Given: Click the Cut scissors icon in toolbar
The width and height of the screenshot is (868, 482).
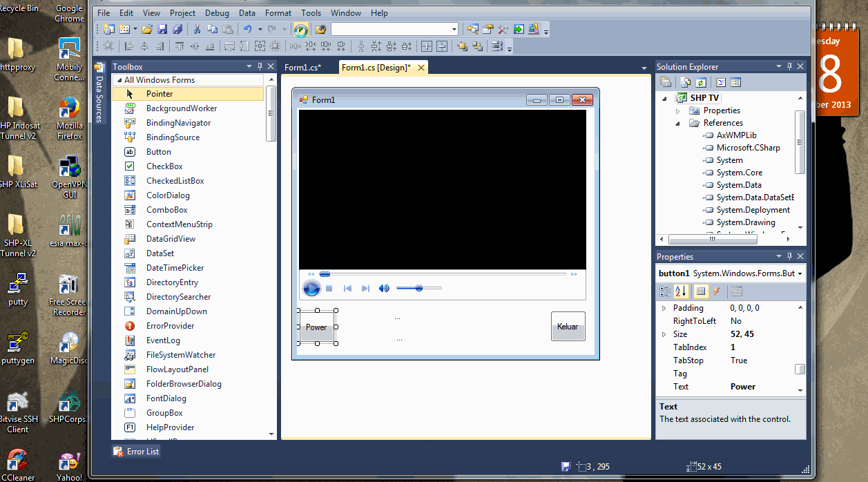Looking at the screenshot, I should click(x=197, y=29).
